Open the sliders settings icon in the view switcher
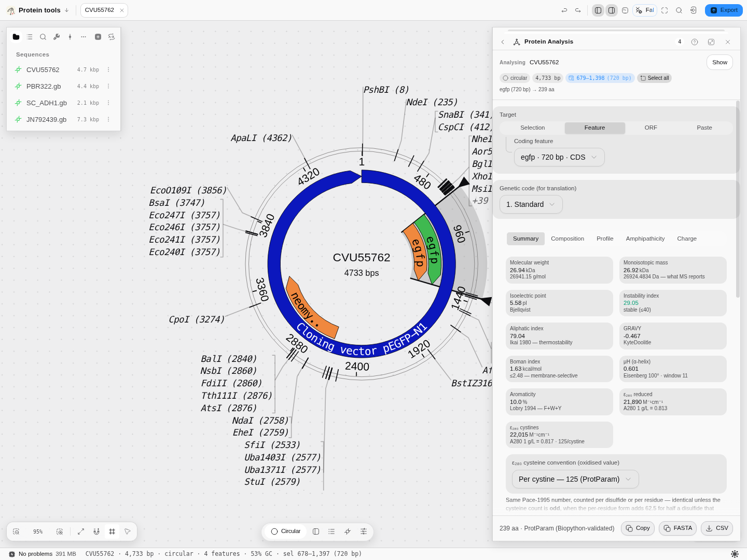Image resolution: width=747 pixels, height=560 pixels. coord(364,531)
